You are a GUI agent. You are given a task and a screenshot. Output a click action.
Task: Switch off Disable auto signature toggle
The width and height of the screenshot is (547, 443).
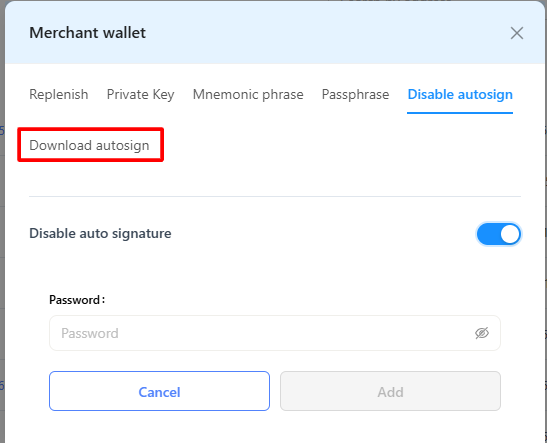(x=499, y=234)
